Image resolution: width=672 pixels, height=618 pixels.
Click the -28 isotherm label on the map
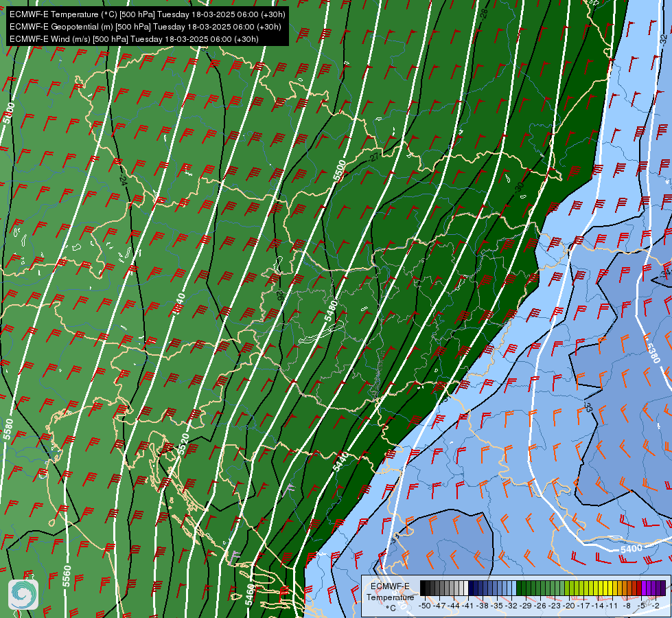484,13
